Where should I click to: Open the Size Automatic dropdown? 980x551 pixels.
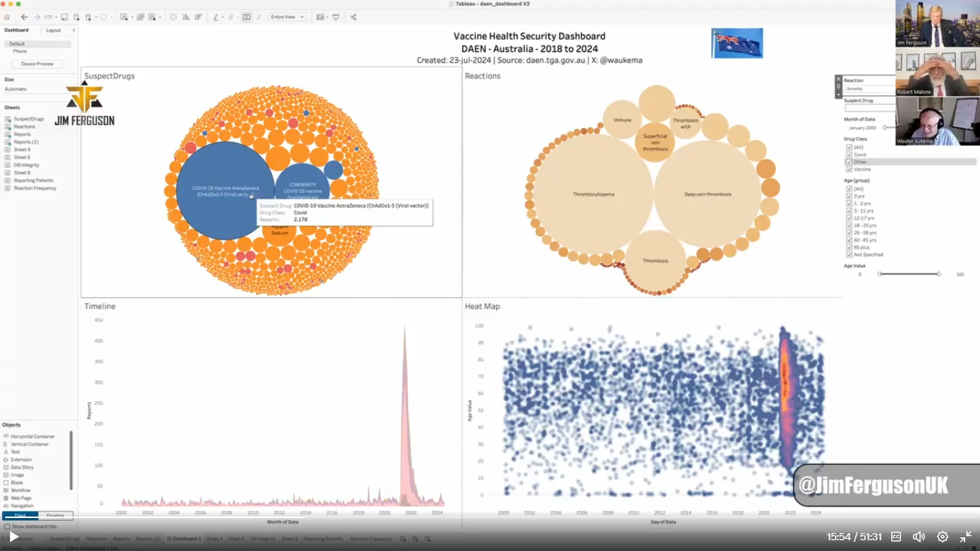tap(37, 89)
